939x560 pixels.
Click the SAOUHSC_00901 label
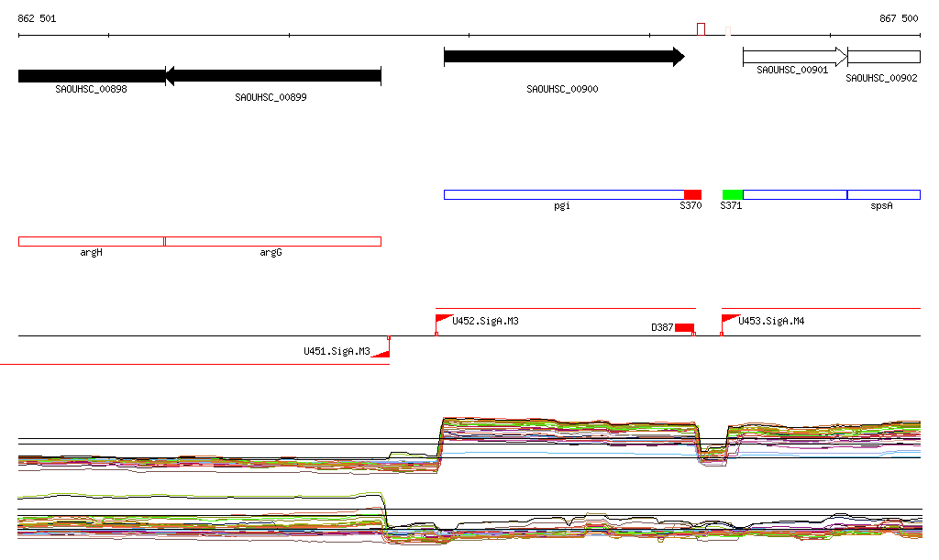click(792, 70)
